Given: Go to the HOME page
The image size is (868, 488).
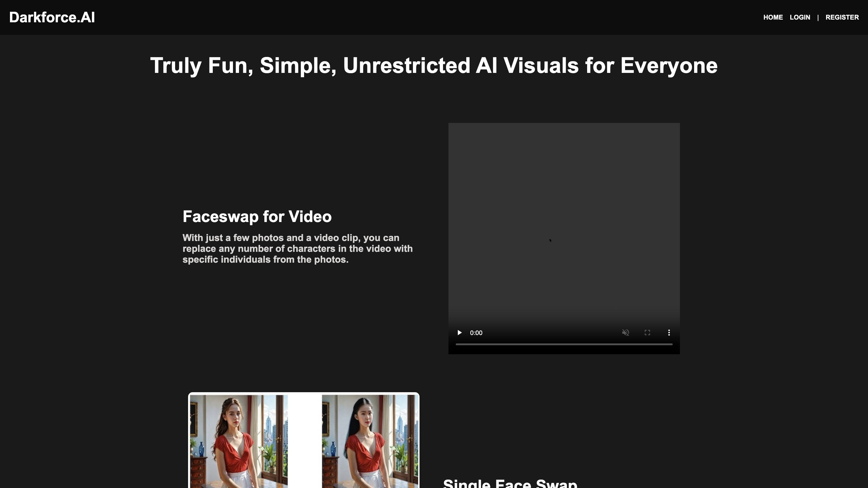Looking at the screenshot, I should click(x=773, y=17).
